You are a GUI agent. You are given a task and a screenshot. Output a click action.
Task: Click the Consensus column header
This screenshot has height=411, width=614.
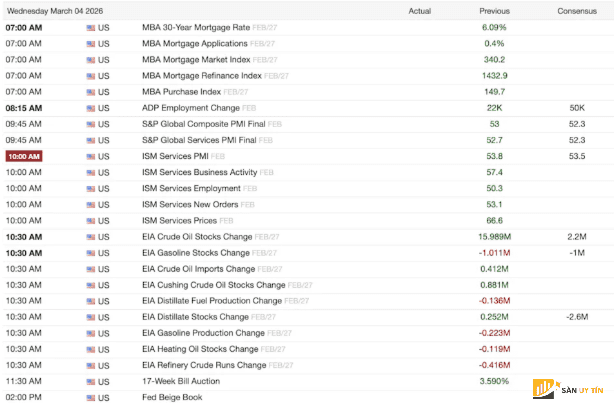[576, 10]
